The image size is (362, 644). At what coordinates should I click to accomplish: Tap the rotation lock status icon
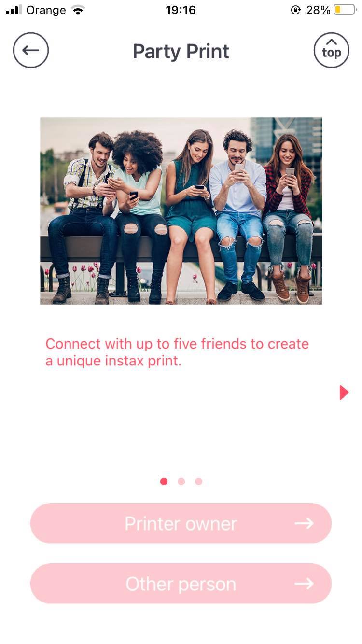(x=296, y=10)
